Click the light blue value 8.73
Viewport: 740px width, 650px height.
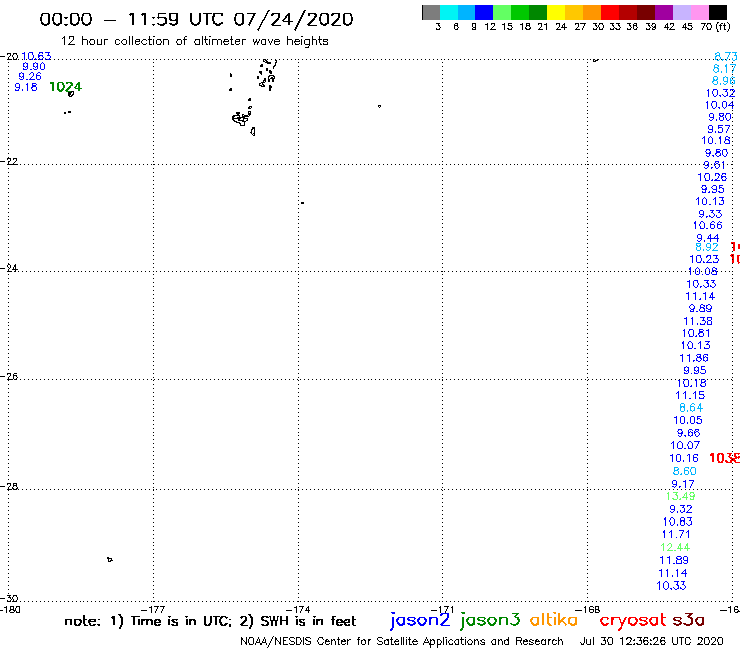coord(725,56)
